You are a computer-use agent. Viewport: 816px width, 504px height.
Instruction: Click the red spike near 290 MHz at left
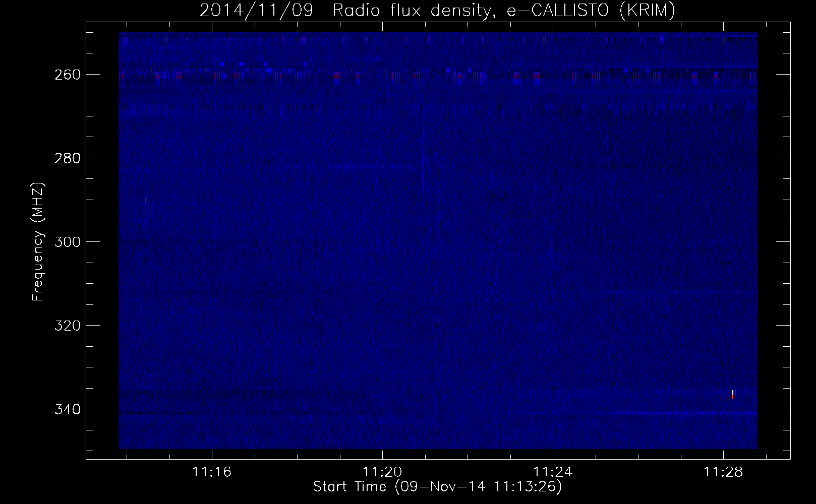click(x=145, y=201)
